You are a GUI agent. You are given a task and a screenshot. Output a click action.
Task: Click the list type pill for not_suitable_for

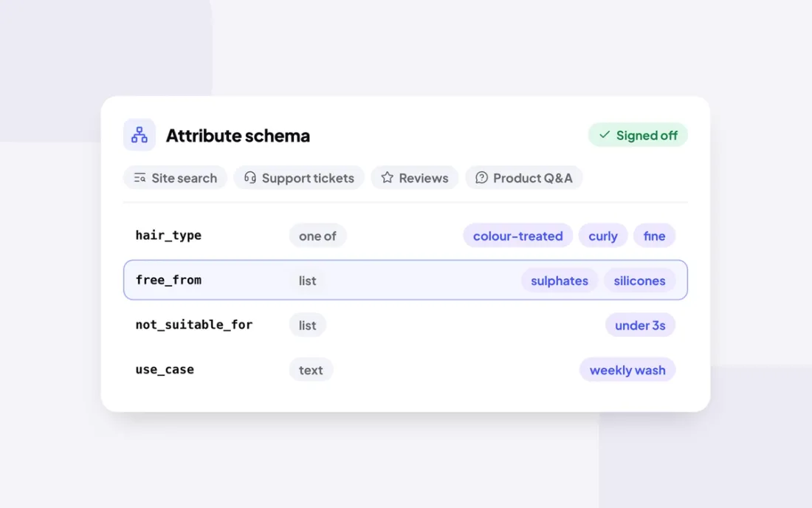(307, 325)
